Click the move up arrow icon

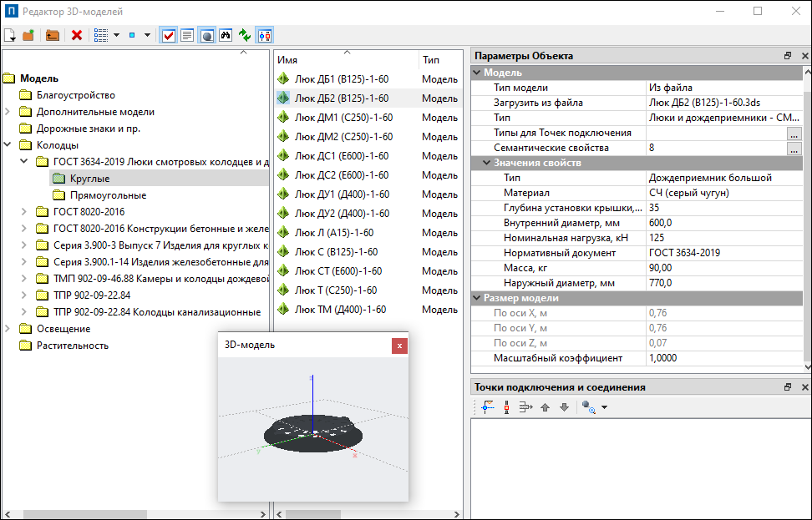point(545,407)
